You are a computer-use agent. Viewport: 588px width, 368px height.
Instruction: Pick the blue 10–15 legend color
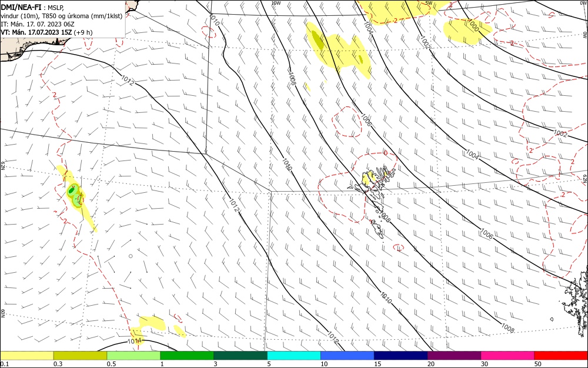[x=348, y=356]
